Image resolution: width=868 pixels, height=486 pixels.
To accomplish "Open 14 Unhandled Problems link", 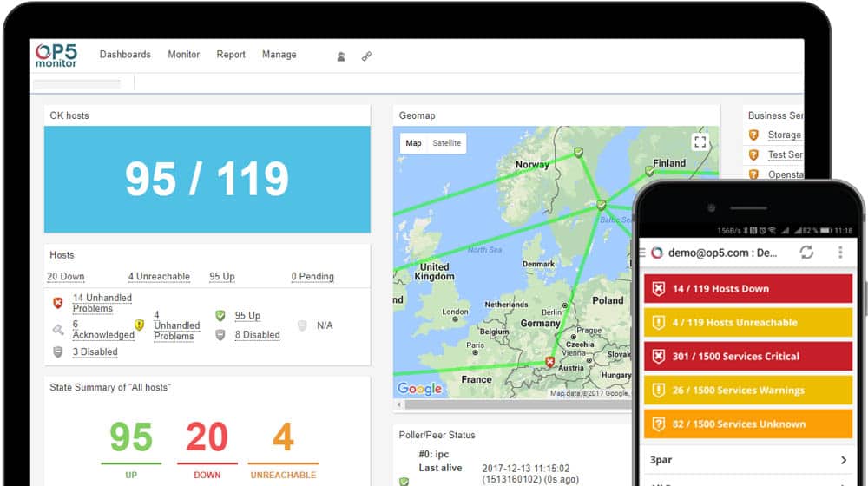I will coord(102,303).
